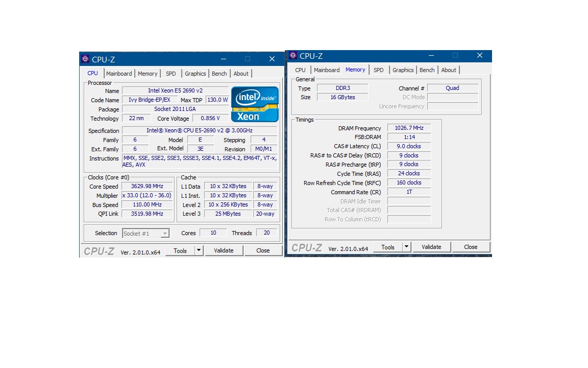Viewport: 588px width, 368px height.
Task: Click Close button in left CPU window
Action: (x=263, y=250)
